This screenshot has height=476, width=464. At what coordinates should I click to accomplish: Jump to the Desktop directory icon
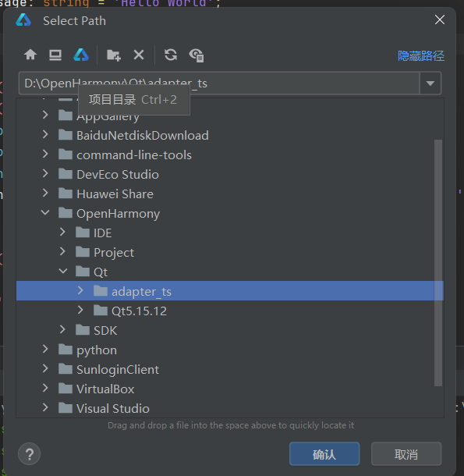(x=55, y=55)
